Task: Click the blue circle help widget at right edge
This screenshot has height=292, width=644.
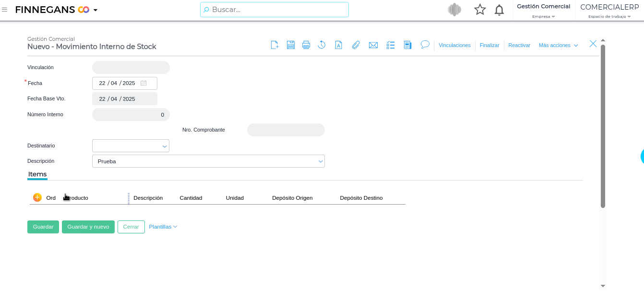Action: coord(642,157)
